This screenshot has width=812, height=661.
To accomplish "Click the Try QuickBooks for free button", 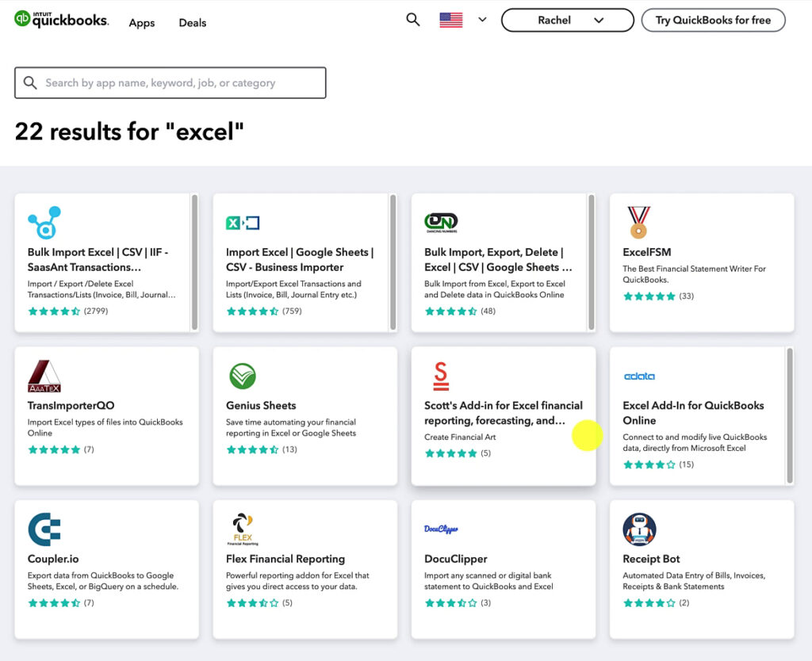I will pos(713,20).
